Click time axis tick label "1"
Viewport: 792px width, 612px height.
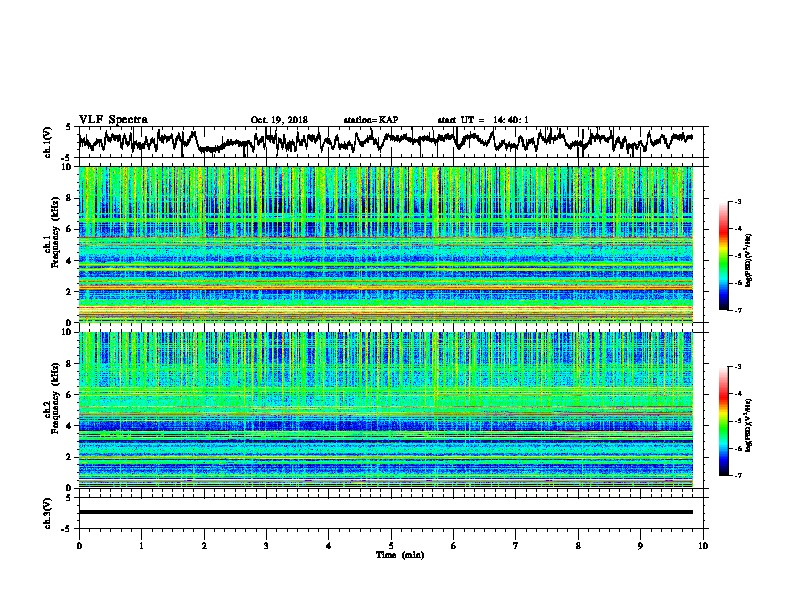click(141, 546)
